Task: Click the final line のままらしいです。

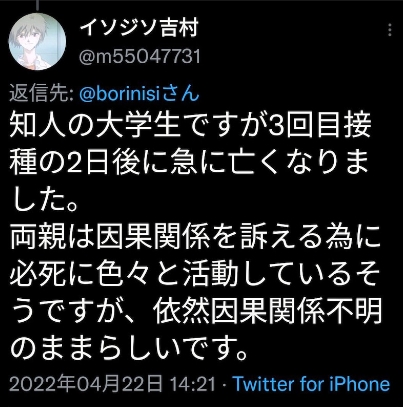Action: [129, 350]
